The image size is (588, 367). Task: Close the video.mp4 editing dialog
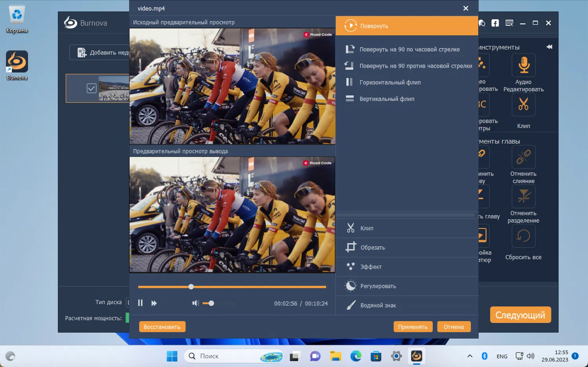pos(466,8)
